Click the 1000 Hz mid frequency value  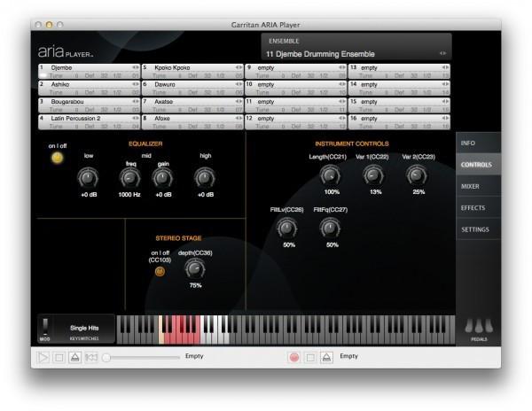pos(129,195)
